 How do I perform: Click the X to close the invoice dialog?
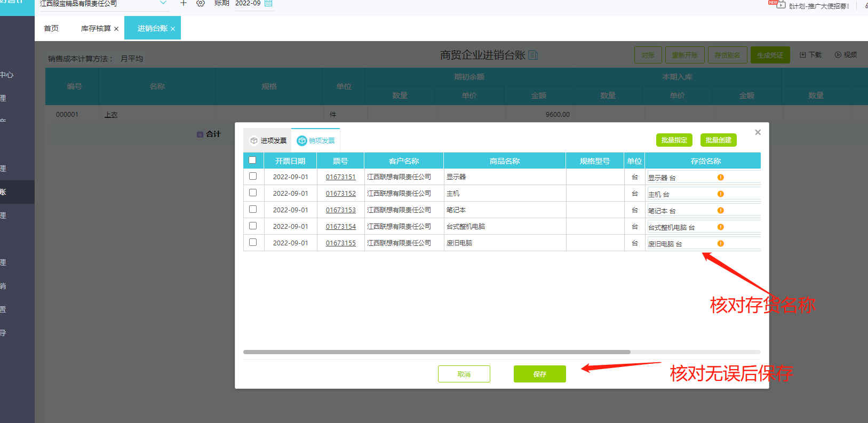coord(758,132)
